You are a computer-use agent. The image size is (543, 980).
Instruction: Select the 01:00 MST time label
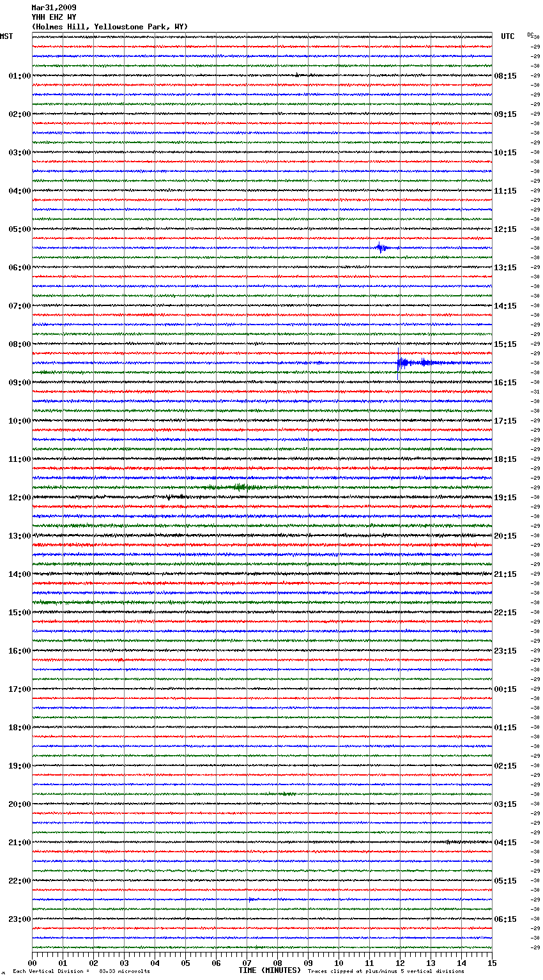20,76
